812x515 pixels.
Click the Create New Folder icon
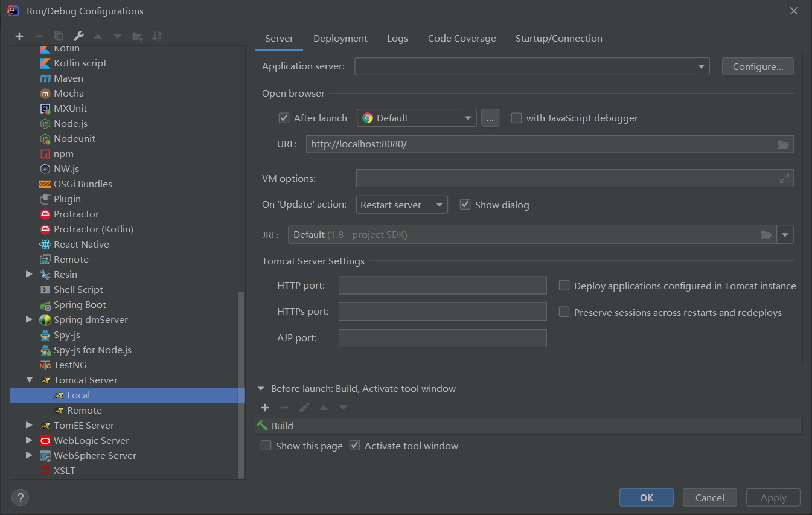[138, 36]
